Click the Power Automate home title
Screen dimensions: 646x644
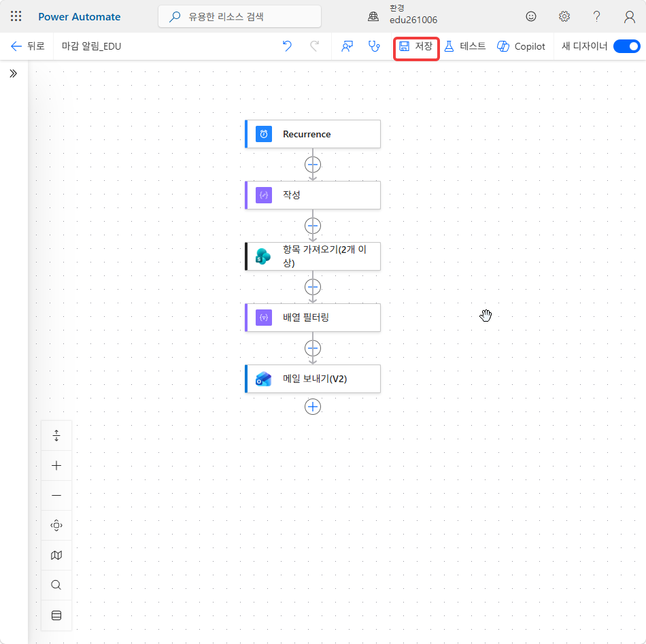tap(79, 17)
